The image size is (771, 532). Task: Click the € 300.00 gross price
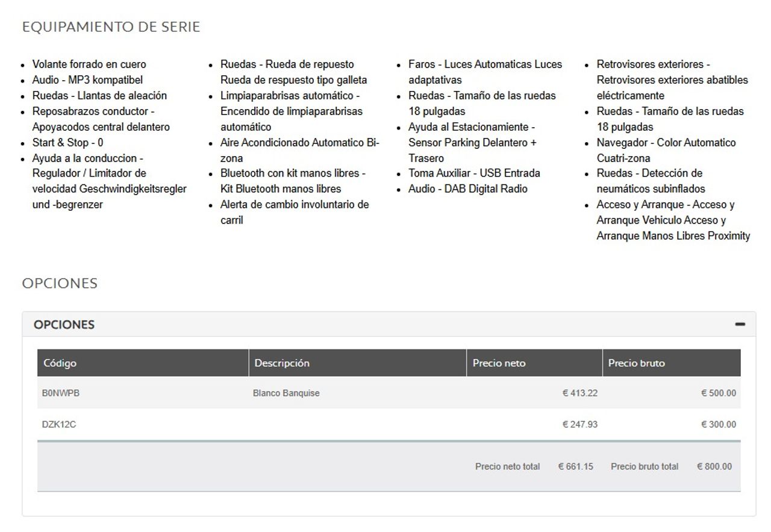[x=718, y=424]
